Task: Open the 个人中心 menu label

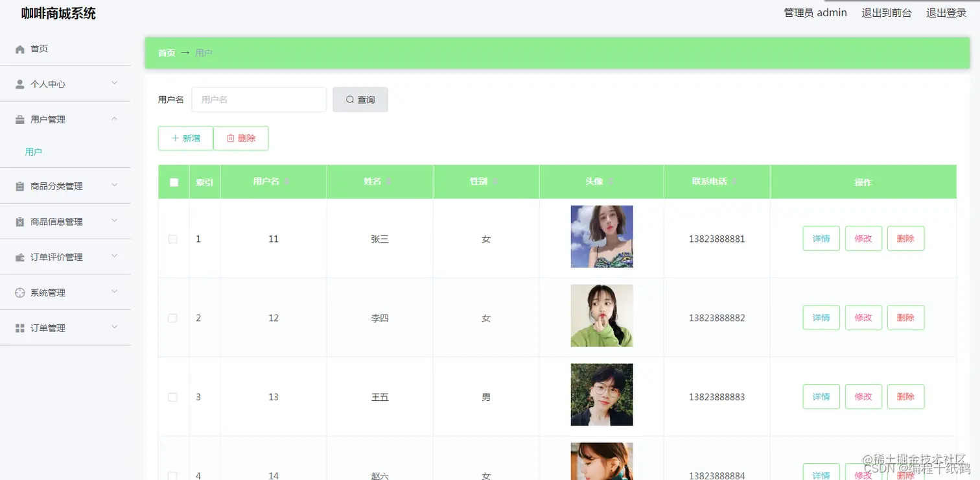Action: pyautogui.click(x=48, y=84)
